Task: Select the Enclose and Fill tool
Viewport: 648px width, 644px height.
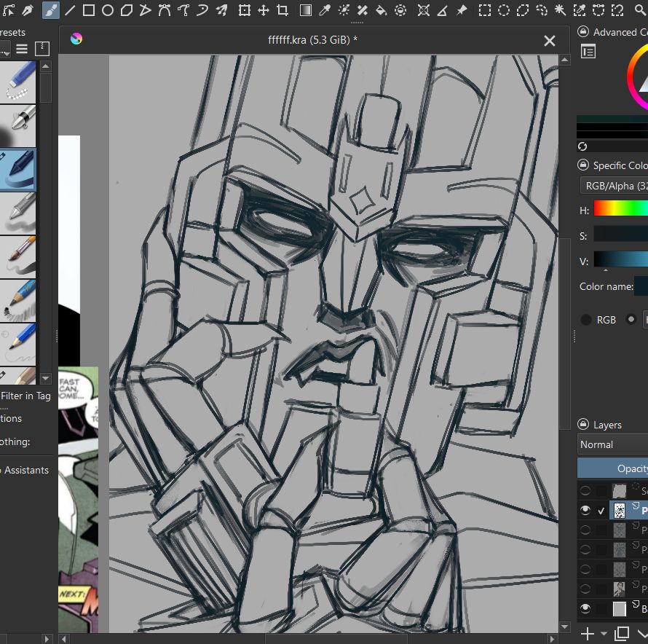Action: click(x=400, y=10)
